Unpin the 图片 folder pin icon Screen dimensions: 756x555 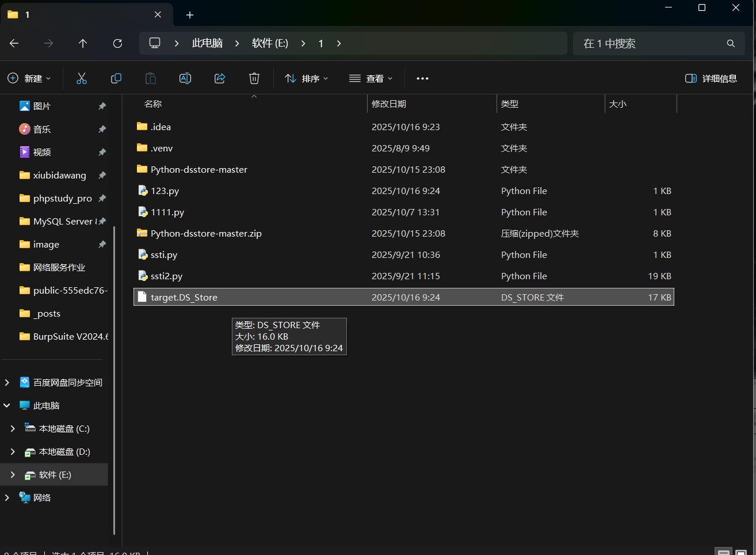[102, 106]
